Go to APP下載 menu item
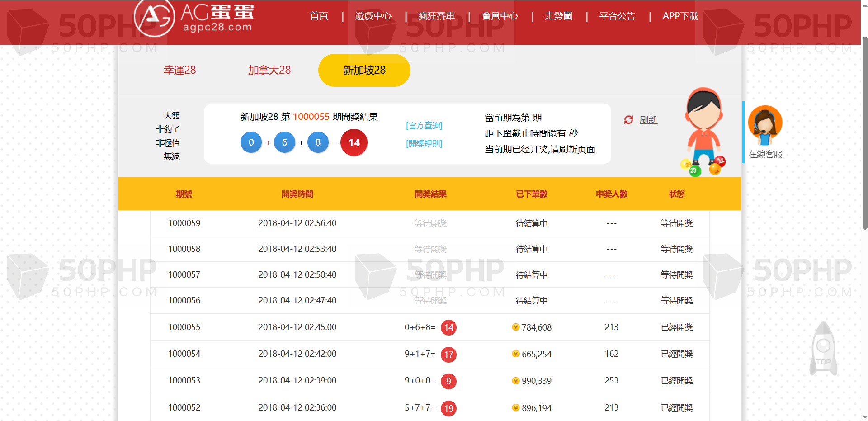Viewport: 868px width, 421px height. tap(680, 16)
